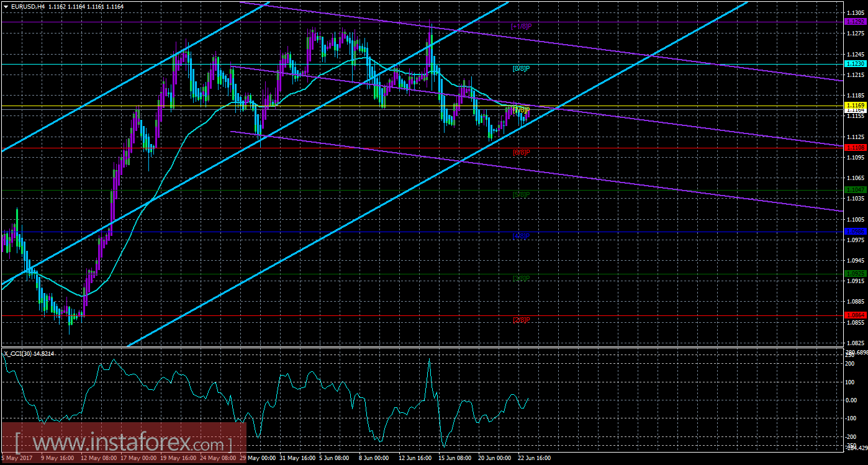
Task: Click the 5 Jun 08:00 time label
Action: pos(334,458)
